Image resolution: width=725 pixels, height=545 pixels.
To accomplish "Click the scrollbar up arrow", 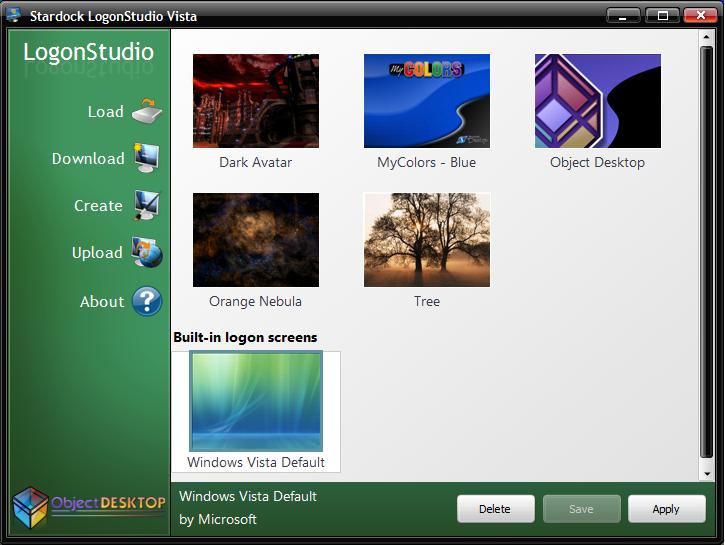I will click(x=707, y=36).
